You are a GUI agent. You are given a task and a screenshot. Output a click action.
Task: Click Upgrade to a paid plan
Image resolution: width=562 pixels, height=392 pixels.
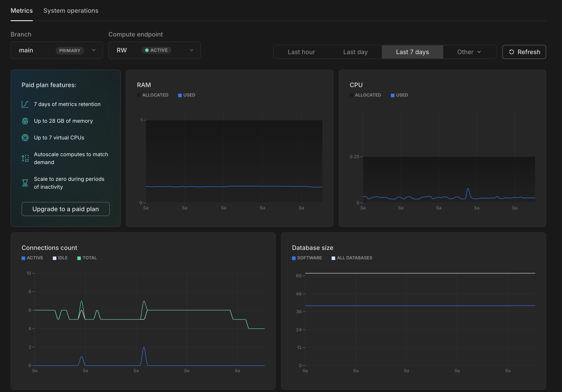(x=66, y=209)
